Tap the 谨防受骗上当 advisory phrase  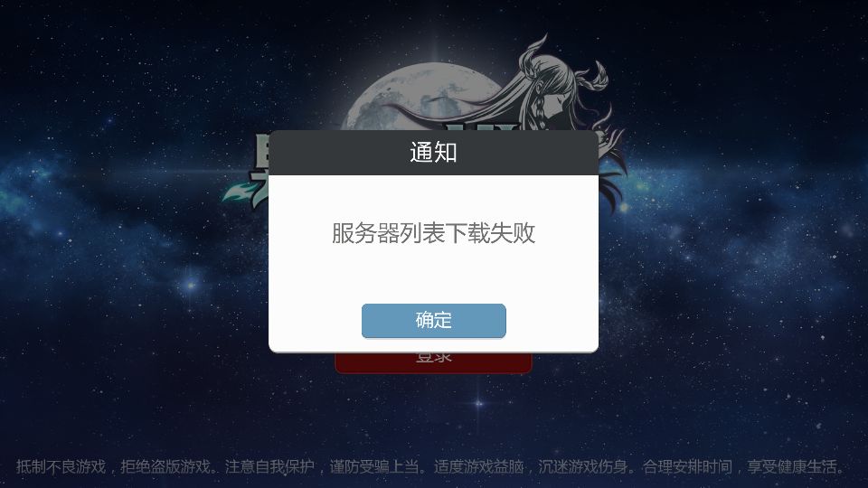pyautogui.click(x=374, y=466)
